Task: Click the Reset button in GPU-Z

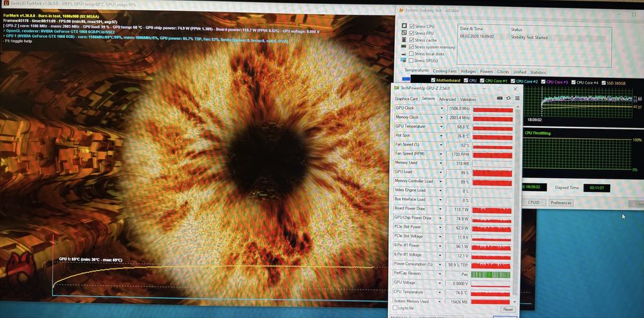Action: point(507,310)
